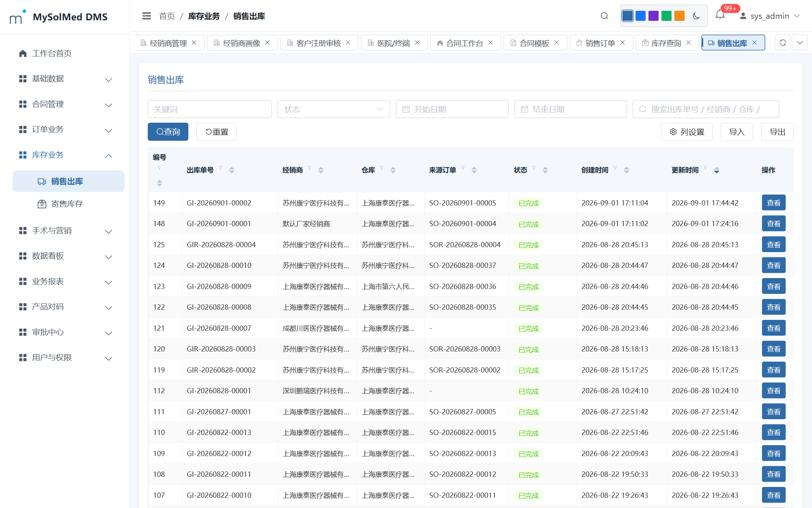Open the global search magnifier icon

604,16
